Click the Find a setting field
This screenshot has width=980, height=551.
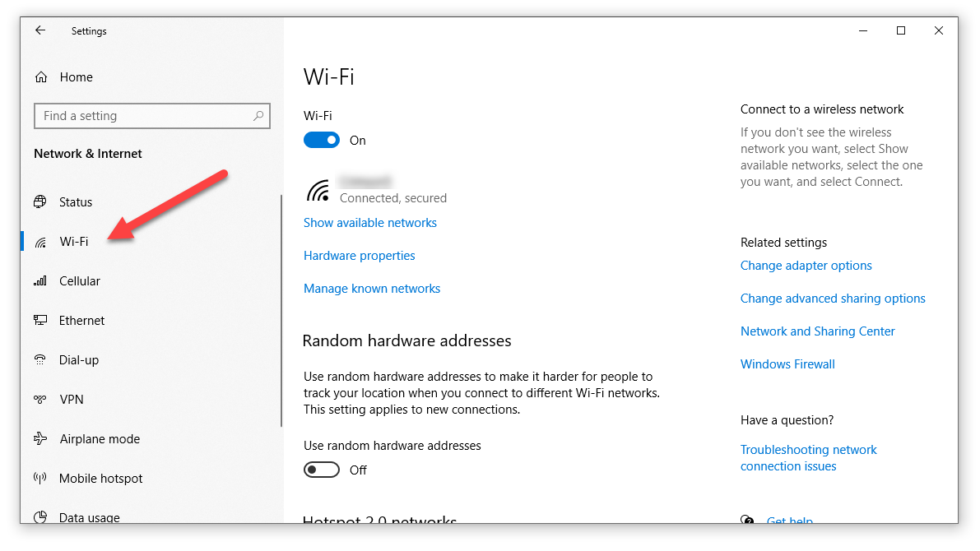(x=144, y=116)
